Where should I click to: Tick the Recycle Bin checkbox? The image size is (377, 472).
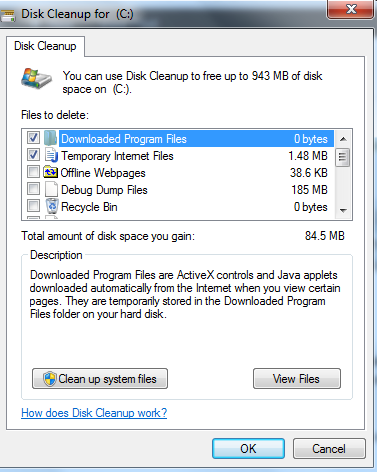click(x=33, y=206)
